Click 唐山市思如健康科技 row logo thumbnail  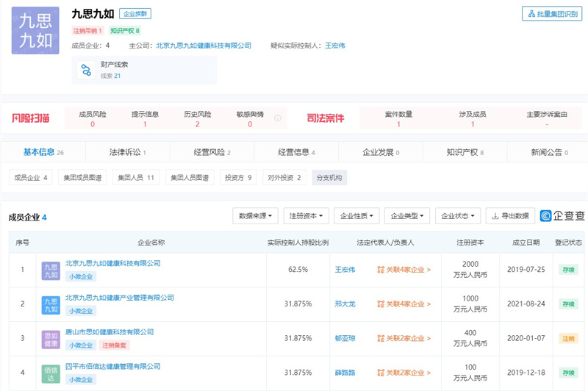(x=51, y=339)
